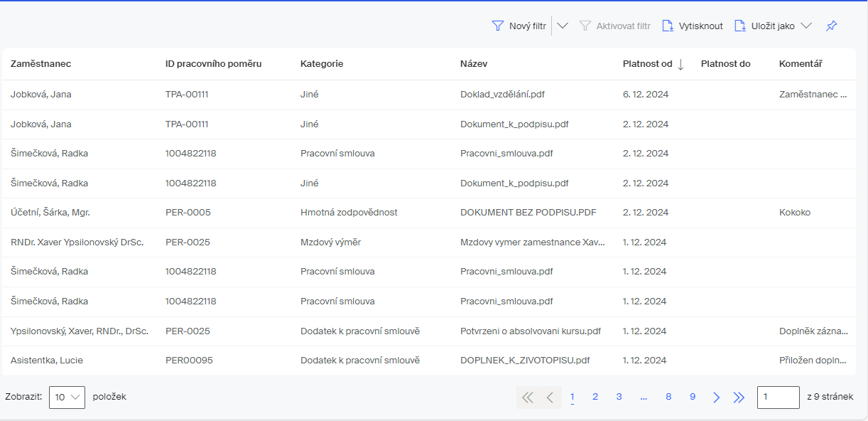Click the Nový filtr funnel icon
Screen dimensions: 868x421
tap(498, 26)
